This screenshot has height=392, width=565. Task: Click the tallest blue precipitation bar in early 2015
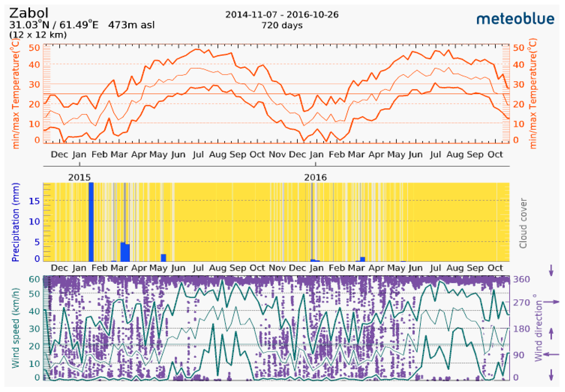click(x=91, y=222)
